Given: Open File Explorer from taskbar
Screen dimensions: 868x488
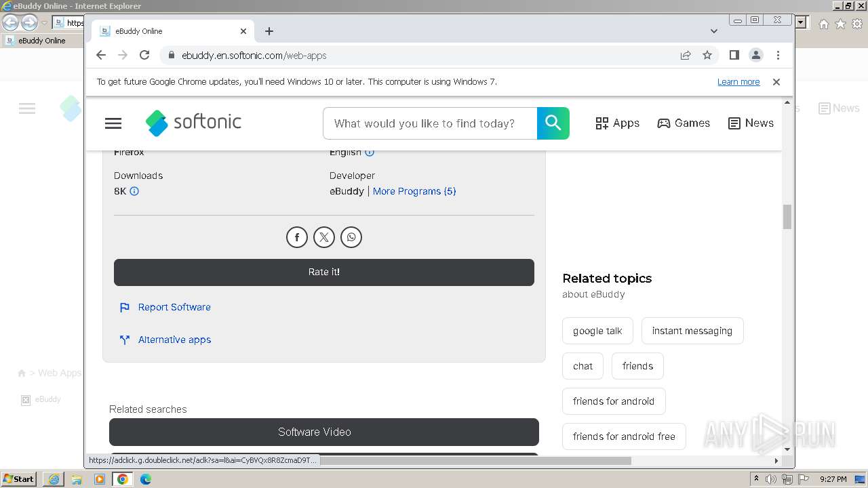Looking at the screenshot, I should [77, 479].
